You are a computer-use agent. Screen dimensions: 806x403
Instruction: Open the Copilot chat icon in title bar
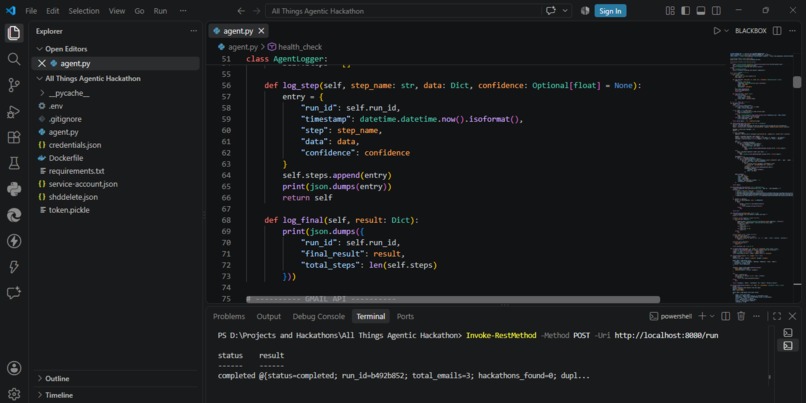pyautogui.click(x=551, y=11)
